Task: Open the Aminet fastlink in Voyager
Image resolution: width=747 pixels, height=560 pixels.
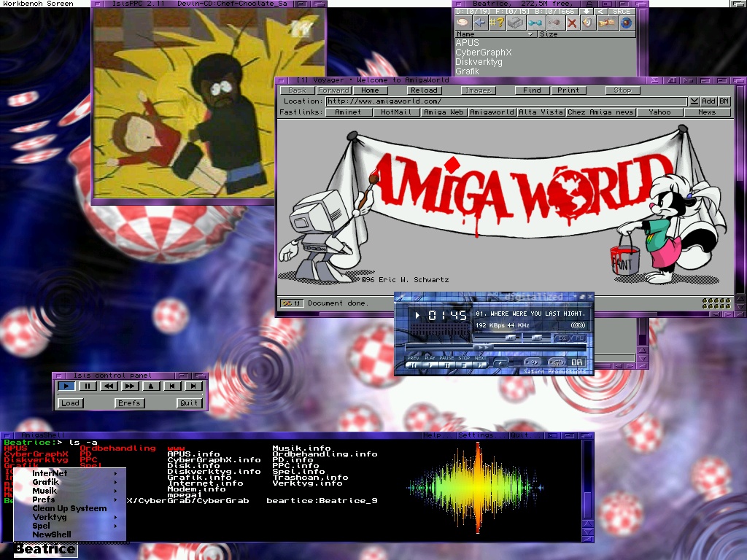Action: pos(348,112)
